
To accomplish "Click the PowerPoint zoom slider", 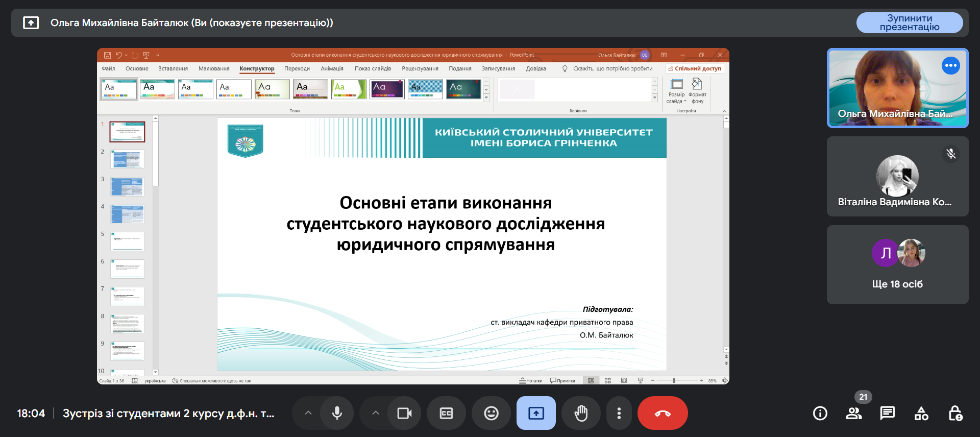I will click(674, 380).
